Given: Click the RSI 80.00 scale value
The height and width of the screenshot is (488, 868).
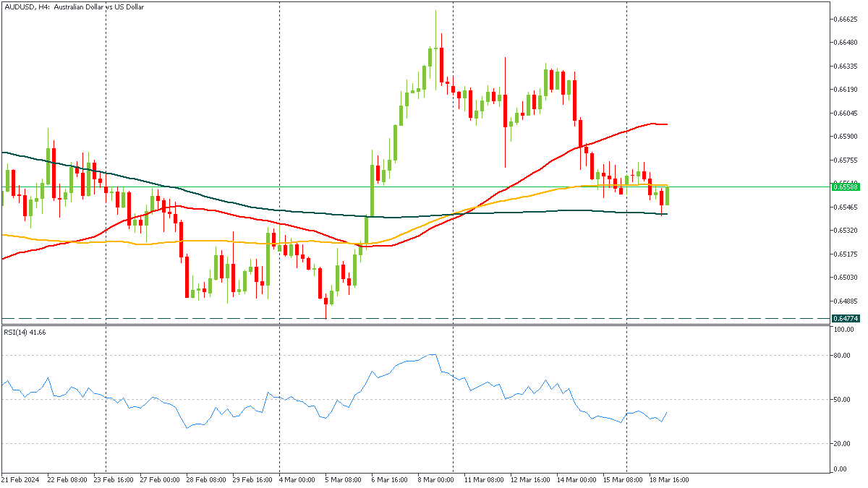Looking at the screenshot, I should [843, 355].
